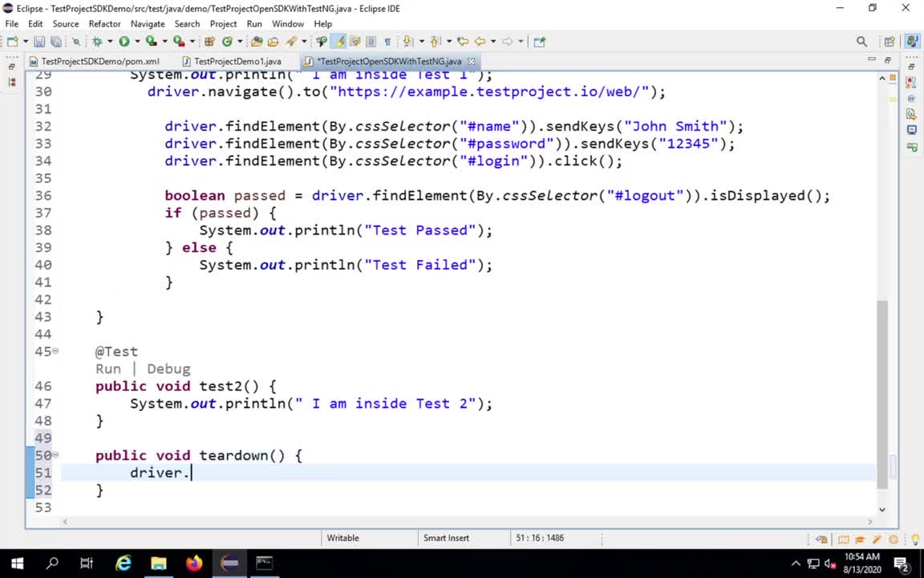Open the Refactor menu
The width and height of the screenshot is (924, 578).
(x=104, y=23)
